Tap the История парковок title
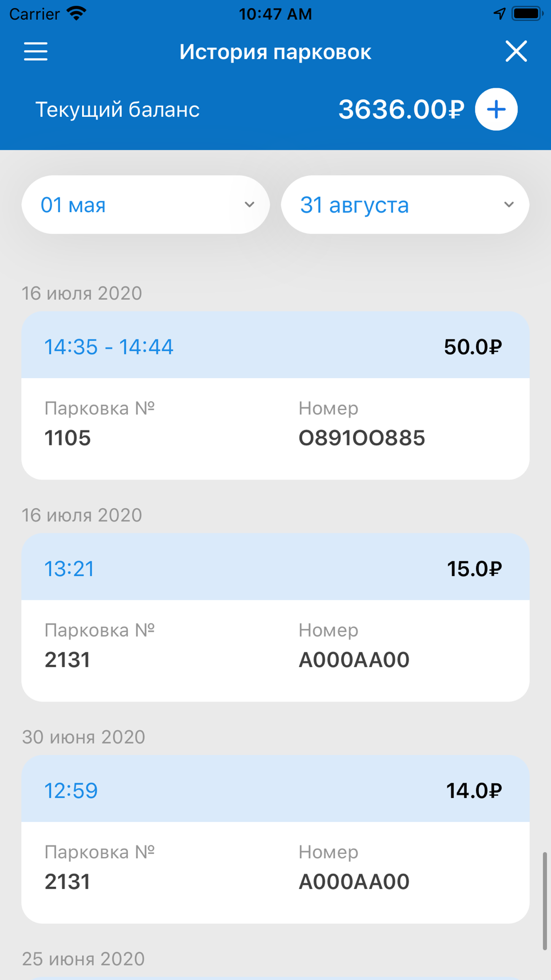Image resolution: width=551 pixels, height=980 pixels. click(x=275, y=52)
